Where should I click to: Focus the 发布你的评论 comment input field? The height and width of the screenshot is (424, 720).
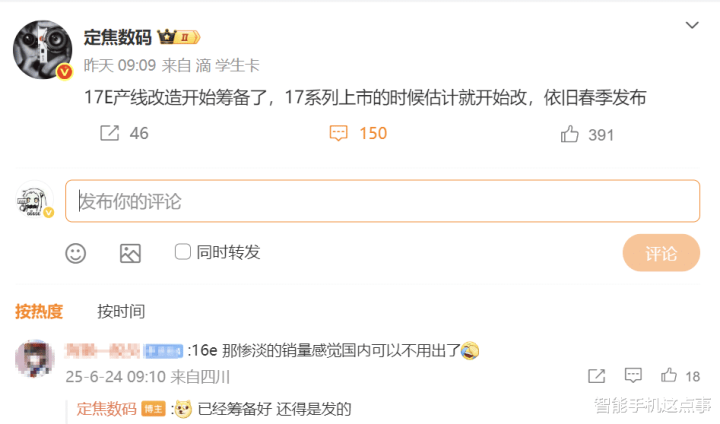[382, 201]
